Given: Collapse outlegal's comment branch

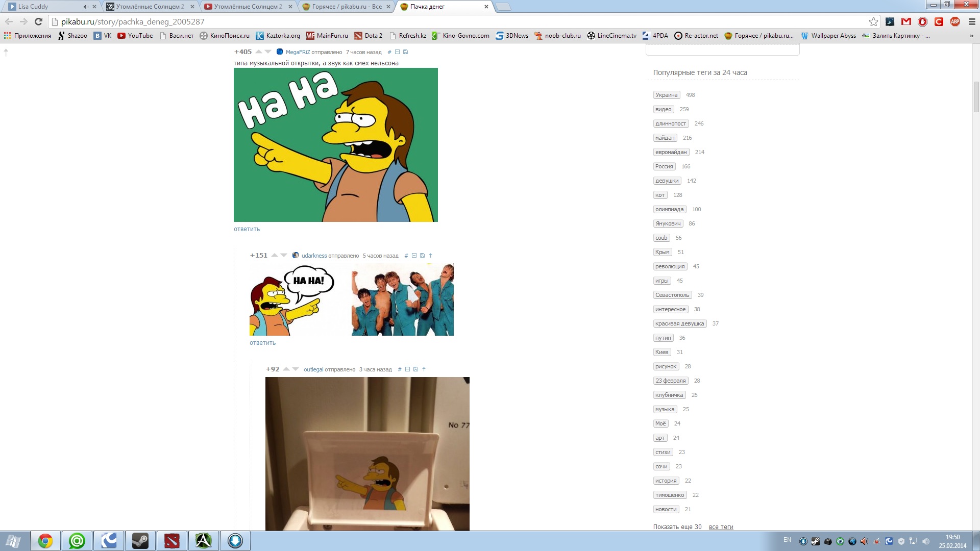Looking at the screenshot, I should click(x=408, y=369).
